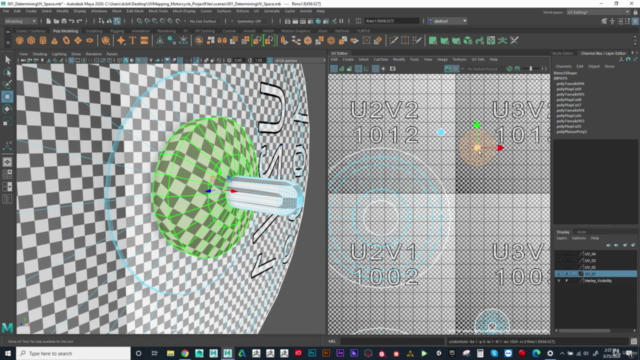Select the arrow Select tool in toolbox
This screenshot has width=640, height=360.
(x=7, y=60)
